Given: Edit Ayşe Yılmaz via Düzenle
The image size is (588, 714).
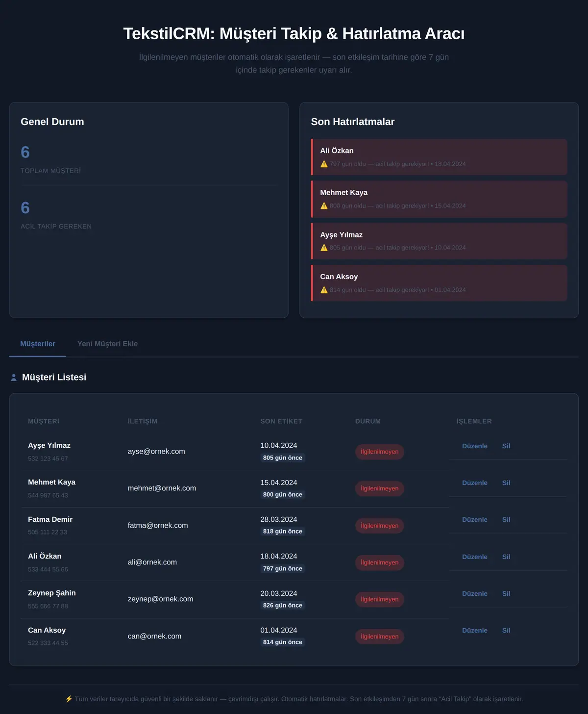Looking at the screenshot, I should 475,446.
